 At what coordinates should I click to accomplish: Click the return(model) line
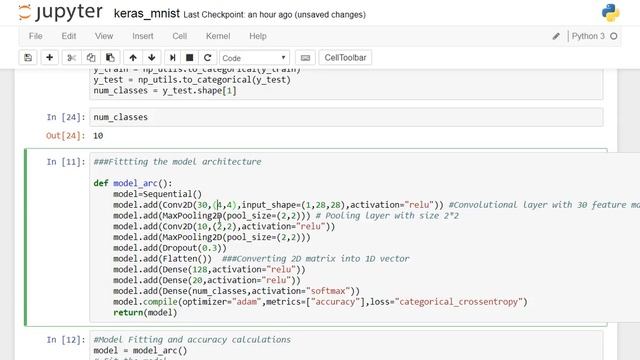(x=145, y=313)
